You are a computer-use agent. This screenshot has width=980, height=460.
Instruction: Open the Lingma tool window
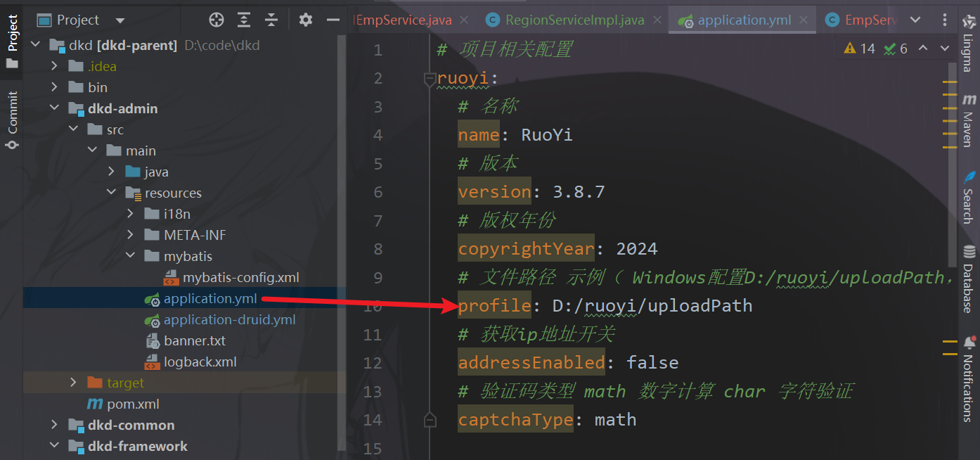(969, 44)
